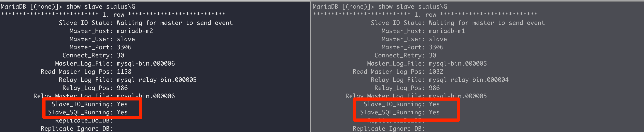Click the right Slave_IO_State waiting message
The height and width of the screenshot is (132, 644).
coord(487,23)
